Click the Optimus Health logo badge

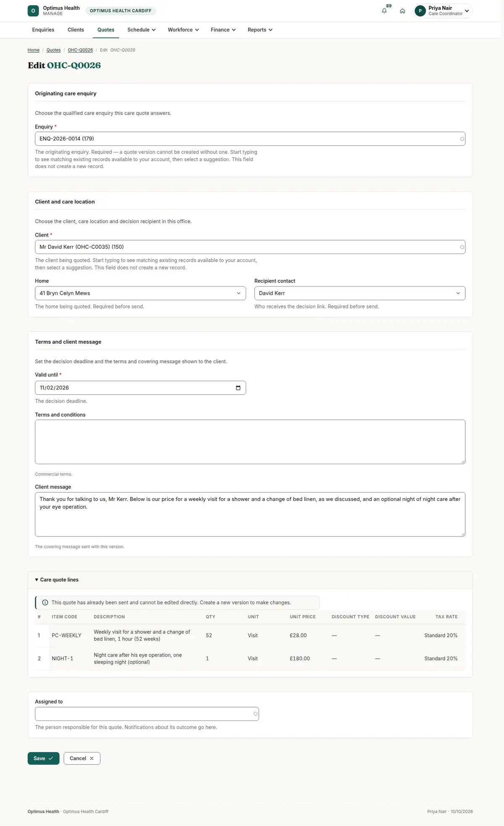[x=33, y=11]
